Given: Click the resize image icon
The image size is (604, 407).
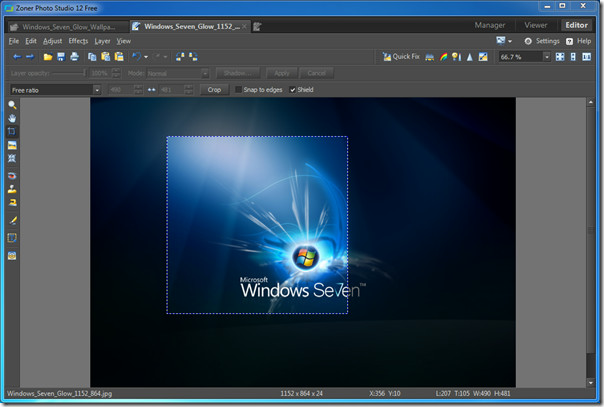Looking at the screenshot, I should point(483,57).
